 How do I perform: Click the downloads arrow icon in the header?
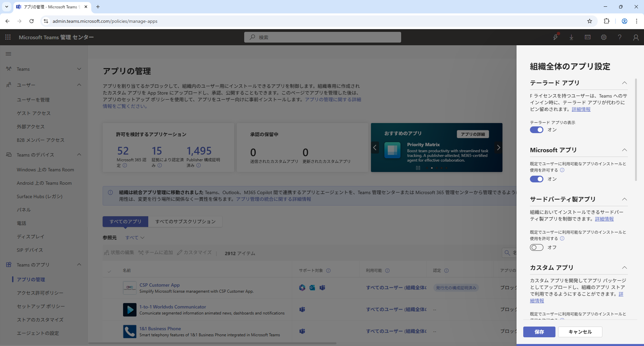pyautogui.click(x=572, y=37)
